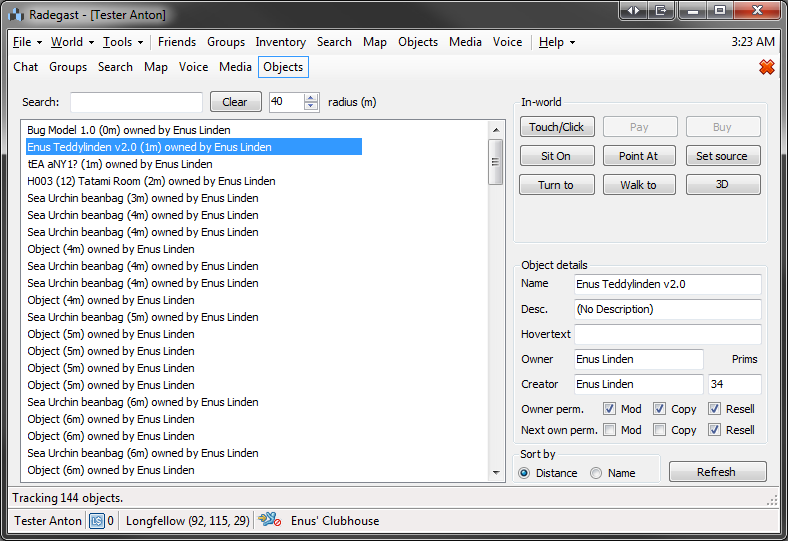Select Sea Urchin beanbag (3m) row
Image resolution: width=788 pixels, height=541 pixels.
193,198
